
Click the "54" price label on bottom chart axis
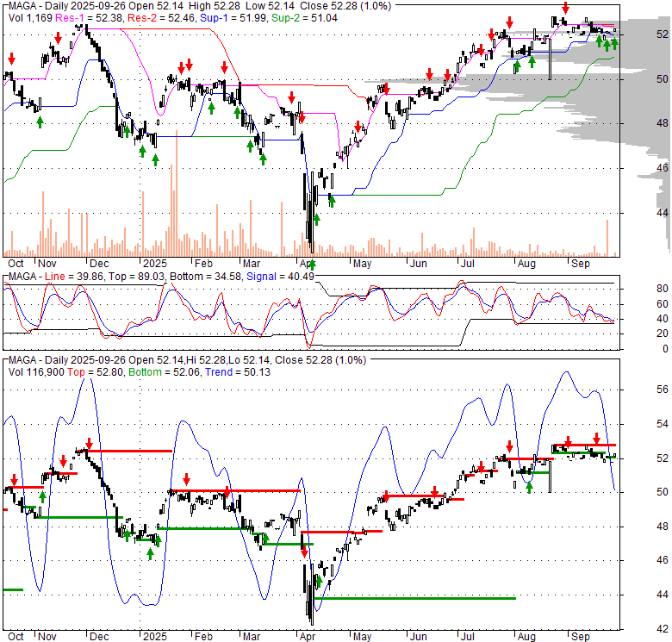click(663, 424)
